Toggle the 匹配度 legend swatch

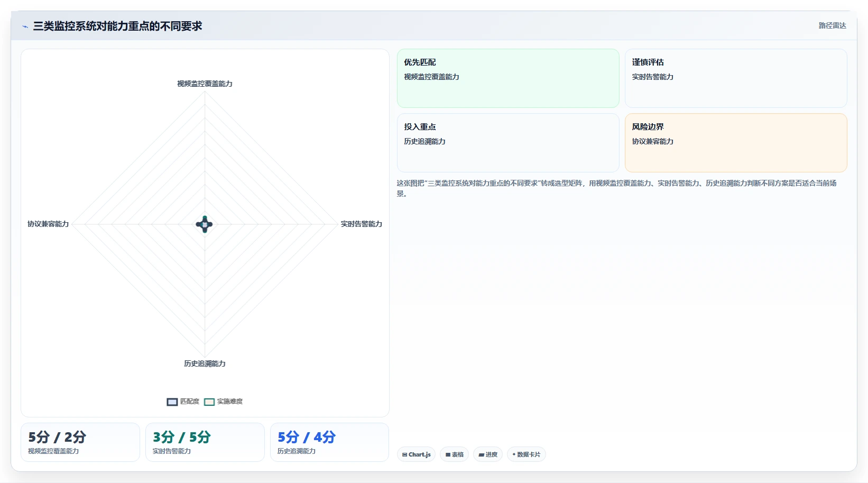pyautogui.click(x=172, y=402)
